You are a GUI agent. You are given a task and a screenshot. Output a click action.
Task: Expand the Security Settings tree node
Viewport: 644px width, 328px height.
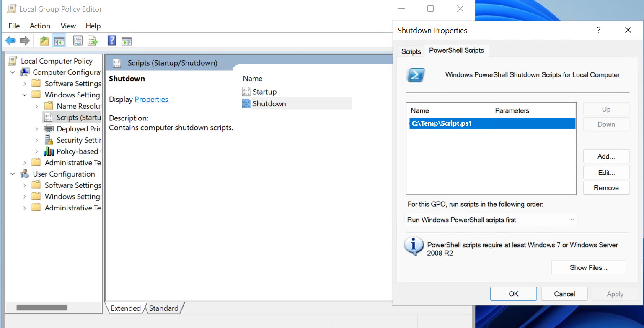pos(37,140)
